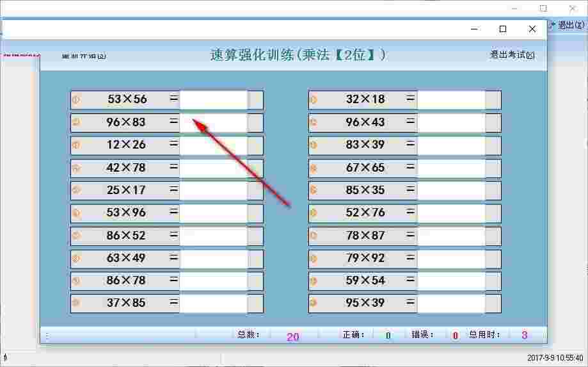Focus the answer field for 59×54

pyautogui.click(x=451, y=281)
